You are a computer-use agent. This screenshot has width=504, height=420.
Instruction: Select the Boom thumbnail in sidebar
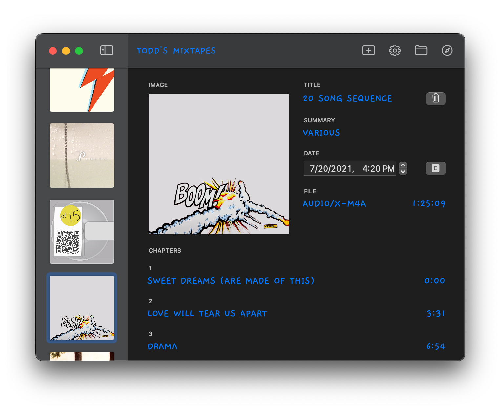82,308
